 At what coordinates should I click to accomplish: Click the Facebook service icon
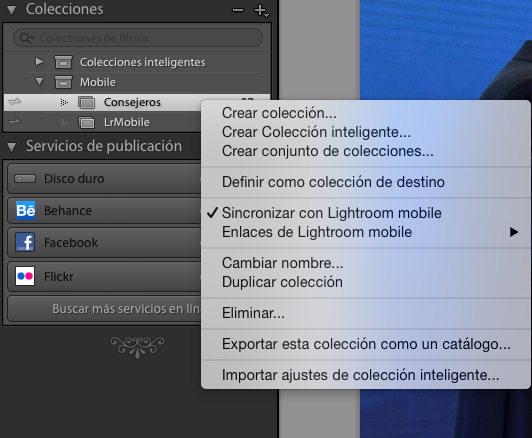coord(25,242)
